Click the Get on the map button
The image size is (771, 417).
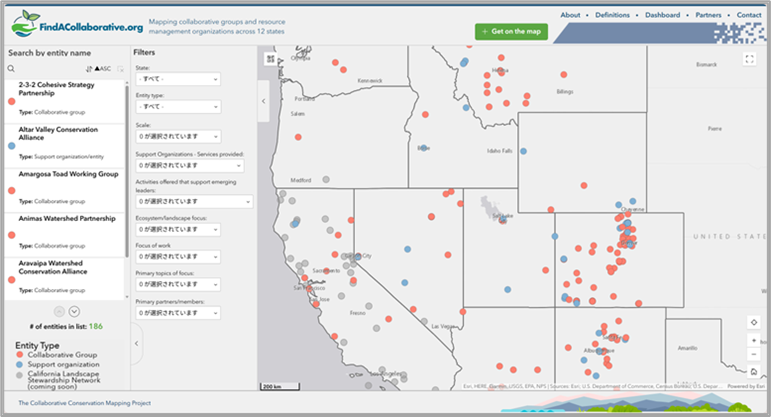pos(511,32)
